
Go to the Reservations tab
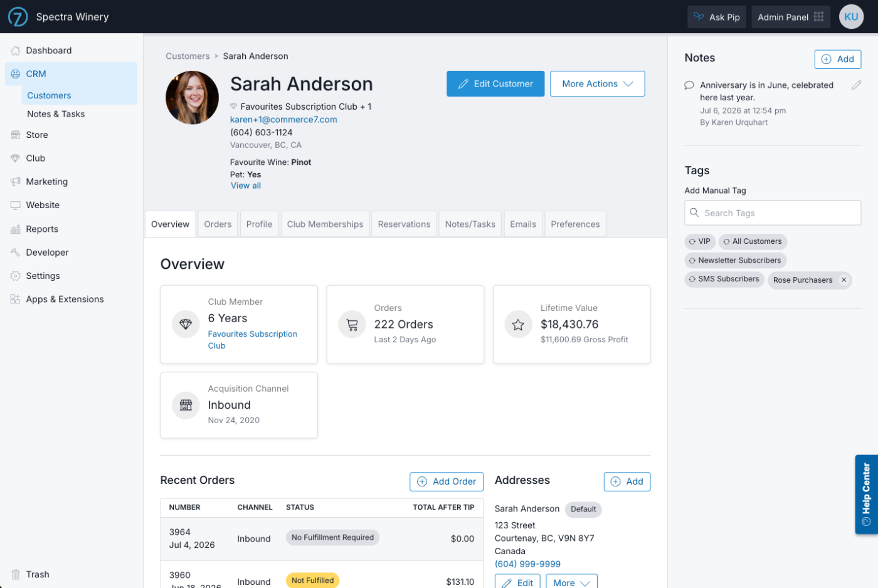pos(404,224)
